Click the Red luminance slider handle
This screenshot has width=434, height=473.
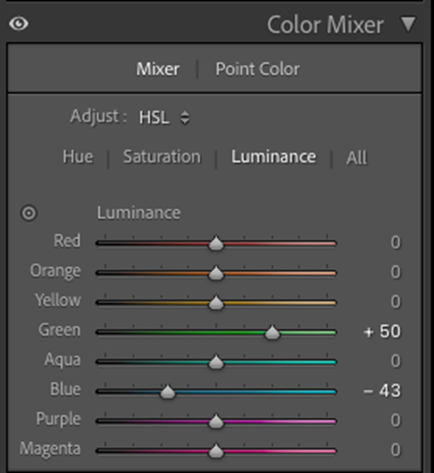click(x=216, y=244)
